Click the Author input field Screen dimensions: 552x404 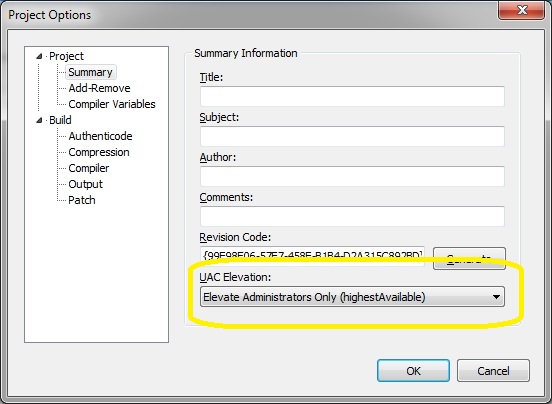click(x=352, y=176)
